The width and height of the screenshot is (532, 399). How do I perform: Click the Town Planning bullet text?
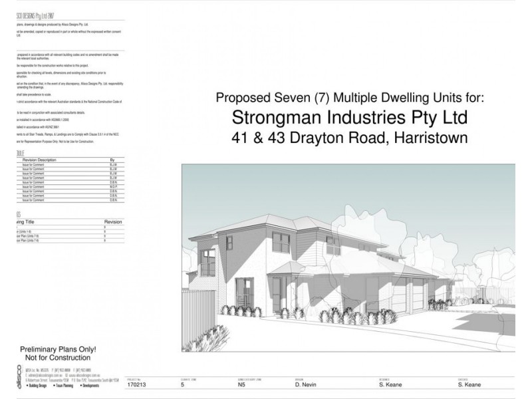point(63,386)
